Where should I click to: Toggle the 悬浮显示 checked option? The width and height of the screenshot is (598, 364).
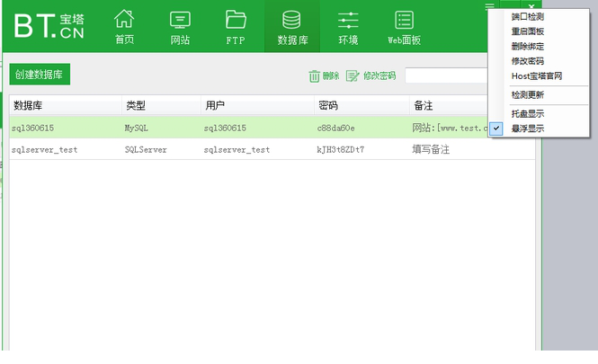[x=527, y=129]
